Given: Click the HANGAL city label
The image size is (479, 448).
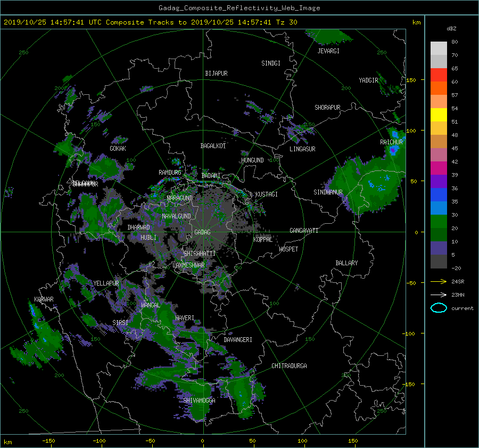Looking at the screenshot, I should (x=150, y=305).
